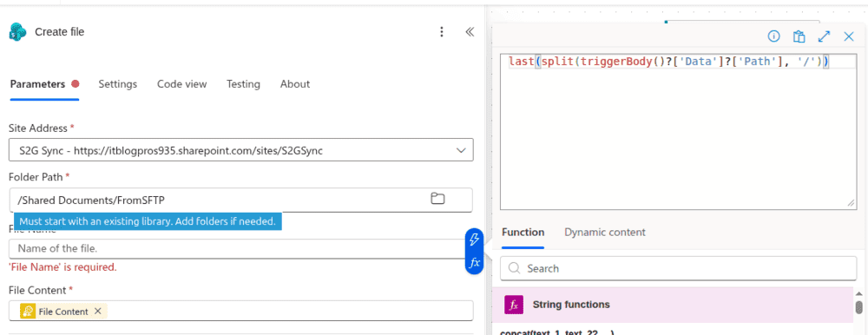Screen dimensions: 868x335
Task: Open the Testing tab
Action: click(243, 84)
